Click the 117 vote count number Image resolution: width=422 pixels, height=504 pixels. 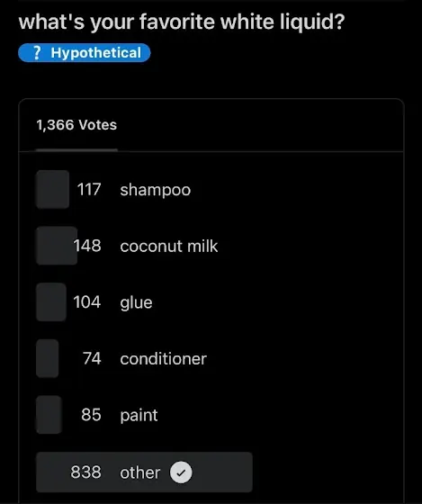pyautogui.click(x=89, y=189)
